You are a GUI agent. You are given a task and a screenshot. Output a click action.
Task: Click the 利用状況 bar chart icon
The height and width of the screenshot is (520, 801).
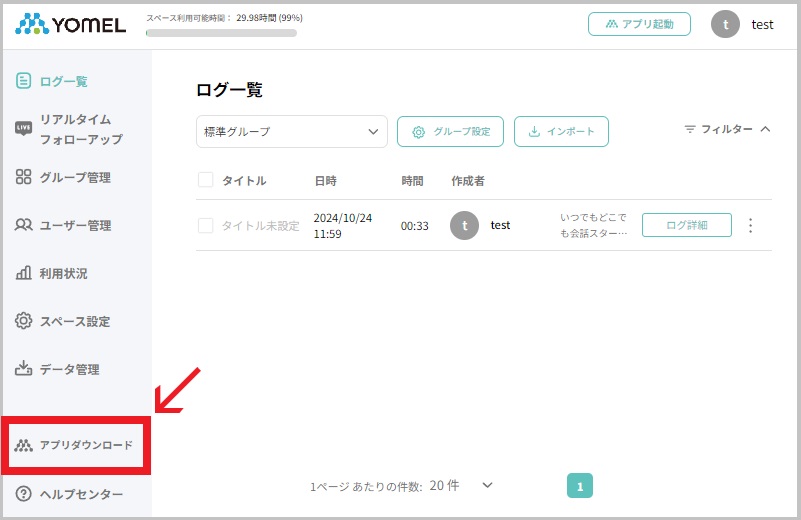23,273
